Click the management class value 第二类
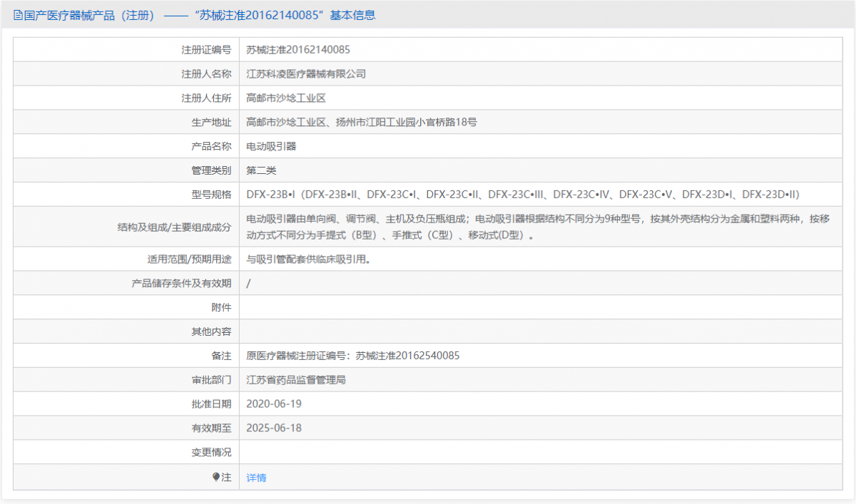This screenshot has height=504, width=856. [261, 170]
